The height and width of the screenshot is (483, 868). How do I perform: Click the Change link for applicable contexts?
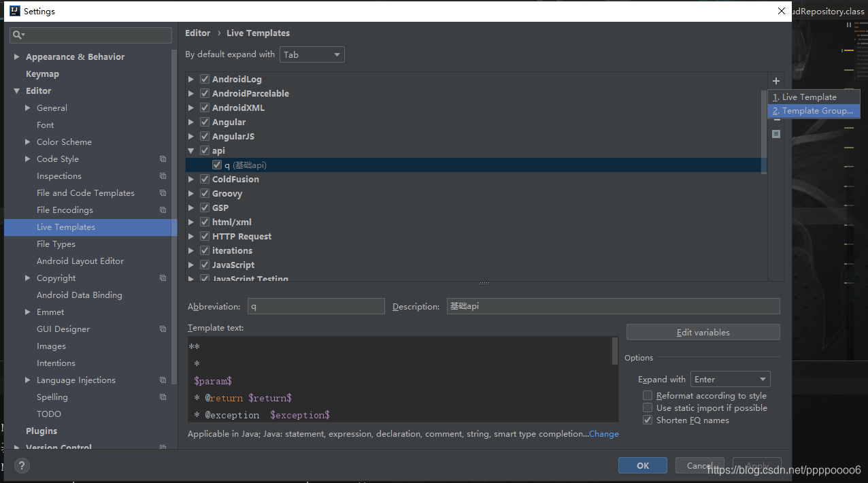(x=604, y=434)
